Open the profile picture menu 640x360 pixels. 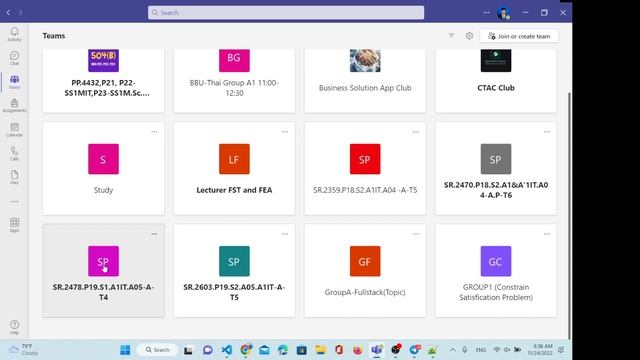tap(504, 13)
